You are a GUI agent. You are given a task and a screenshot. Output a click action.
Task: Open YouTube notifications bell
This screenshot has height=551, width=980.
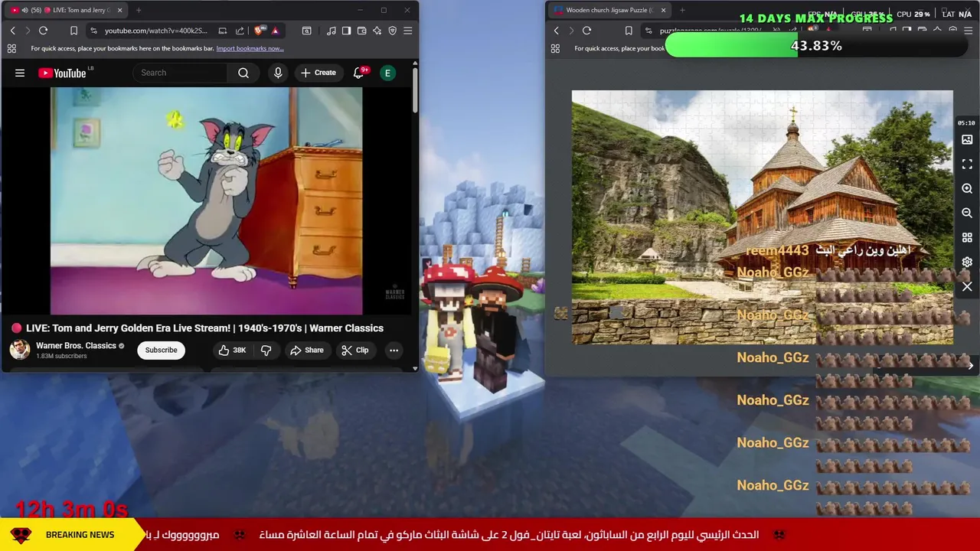pyautogui.click(x=358, y=73)
